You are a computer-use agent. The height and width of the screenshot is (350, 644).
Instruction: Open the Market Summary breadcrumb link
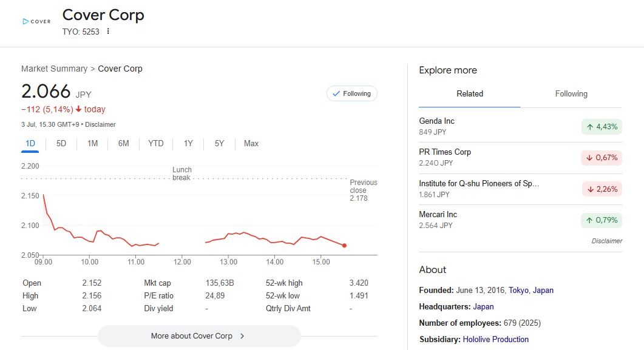(54, 69)
